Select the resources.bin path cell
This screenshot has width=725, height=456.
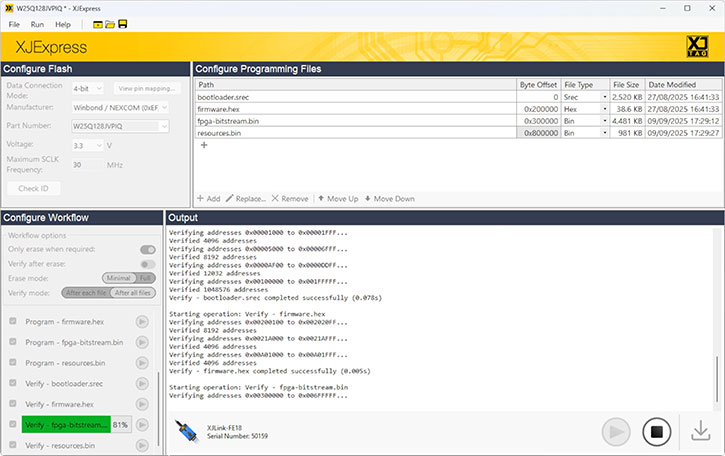click(x=355, y=133)
